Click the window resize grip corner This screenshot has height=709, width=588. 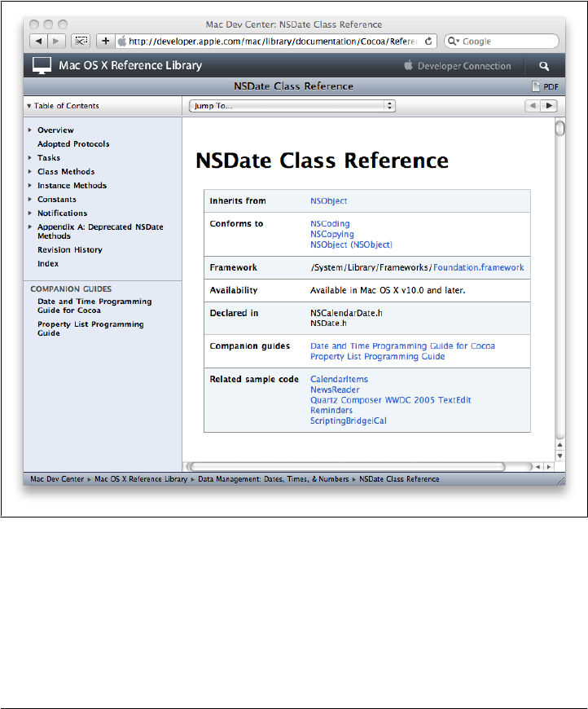(561, 481)
